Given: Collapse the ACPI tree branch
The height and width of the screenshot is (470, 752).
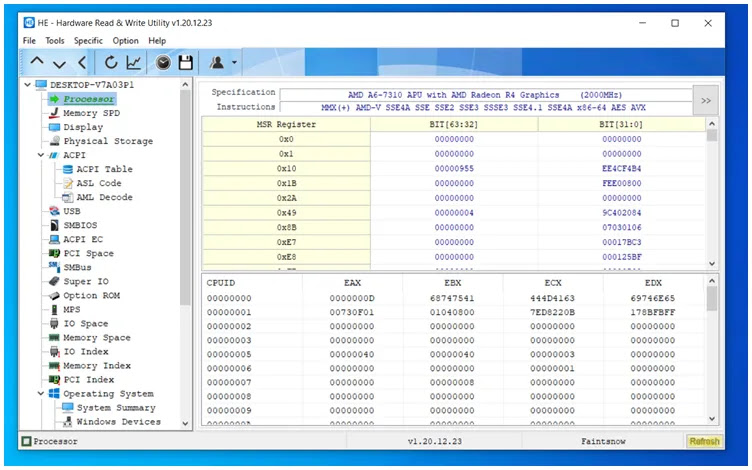Looking at the screenshot, I should [x=41, y=155].
